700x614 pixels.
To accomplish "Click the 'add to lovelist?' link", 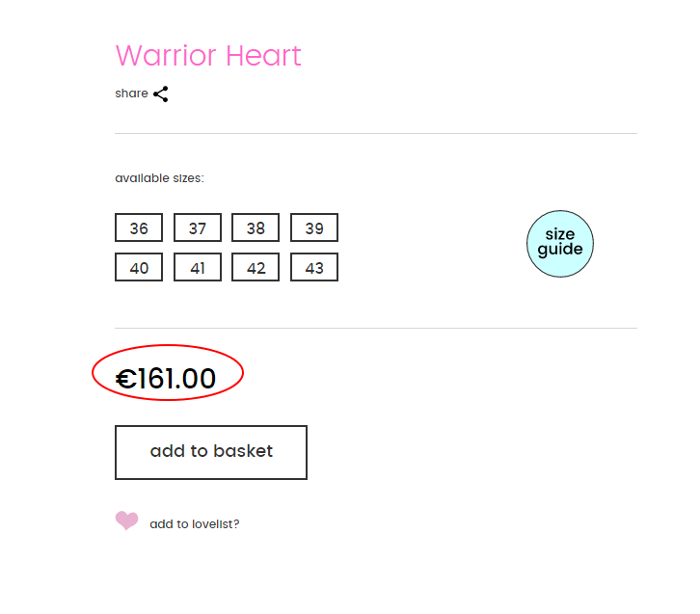I will pos(195,523).
